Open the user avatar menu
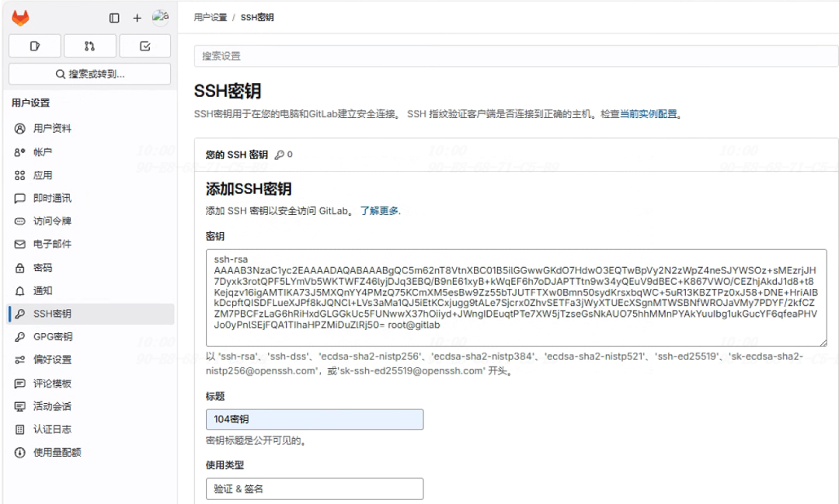Screen dimensions: 839x504 click(161, 17)
